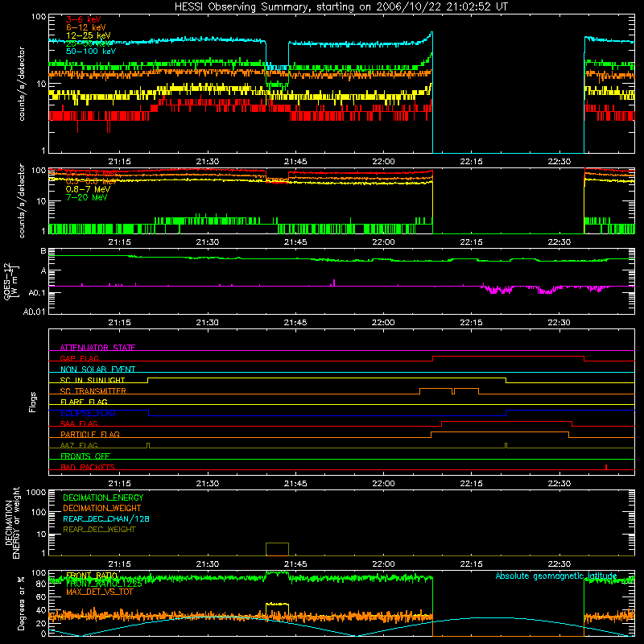Click the 21:45 tick below top keV panel
Image resolution: width=644 pixels, height=644 pixels.
pyautogui.click(x=295, y=162)
